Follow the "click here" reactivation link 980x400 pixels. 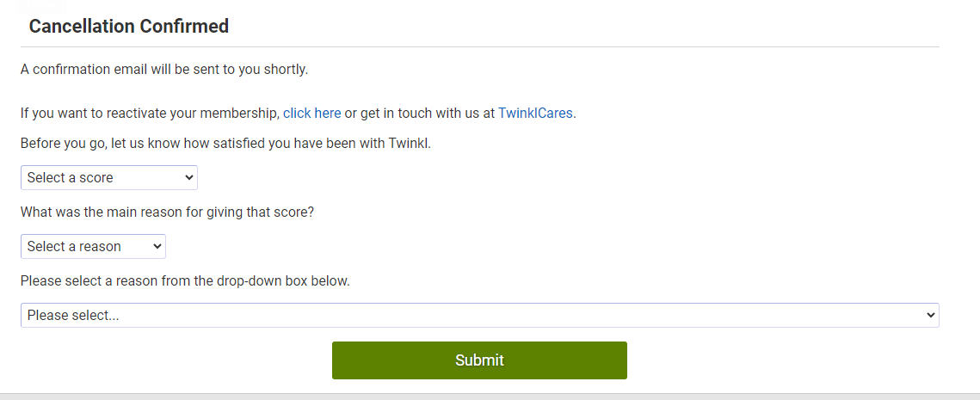(311, 113)
